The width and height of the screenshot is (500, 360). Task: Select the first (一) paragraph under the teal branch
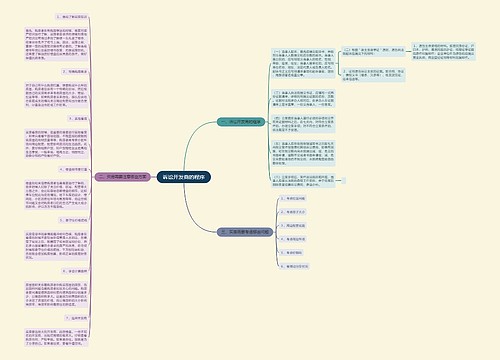tap(303, 63)
